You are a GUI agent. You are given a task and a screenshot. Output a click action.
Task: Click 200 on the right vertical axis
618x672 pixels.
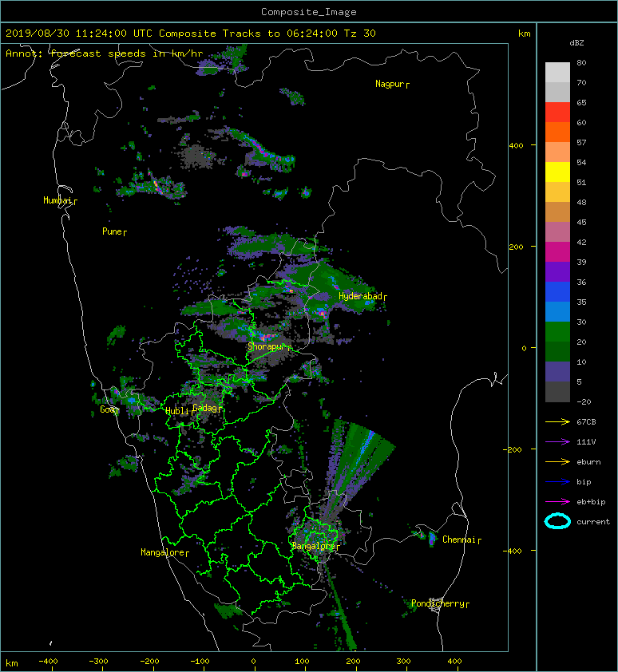(x=517, y=247)
